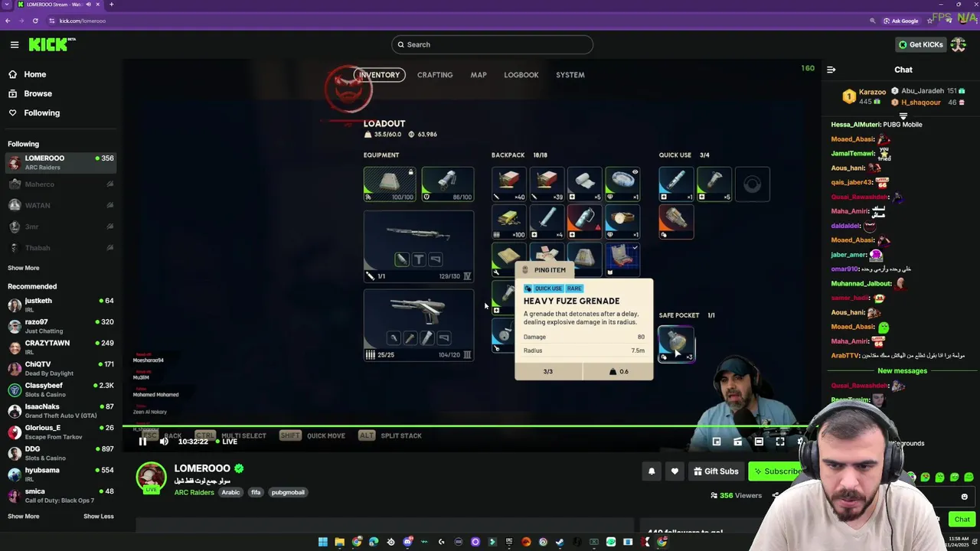Image resolution: width=980 pixels, height=551 pixels.
Task: Select the INVENTORY game tab
Action: click(x=379, y=75)
